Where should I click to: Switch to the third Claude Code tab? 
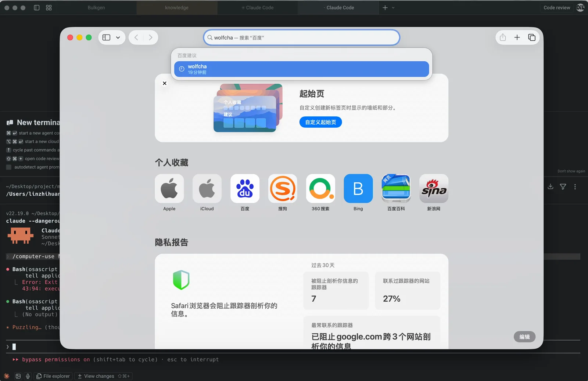pos(258,7)
